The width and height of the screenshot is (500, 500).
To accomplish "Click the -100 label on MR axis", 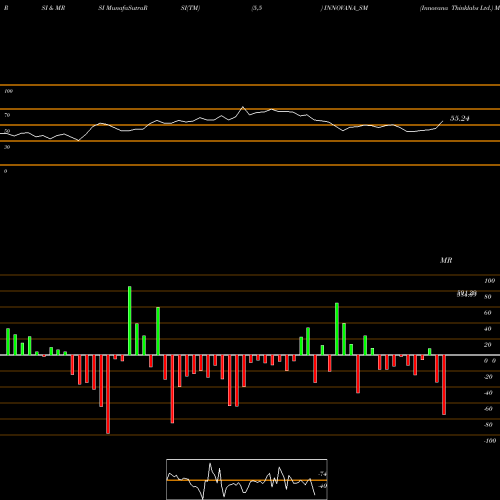I will [x=490, y=441].
